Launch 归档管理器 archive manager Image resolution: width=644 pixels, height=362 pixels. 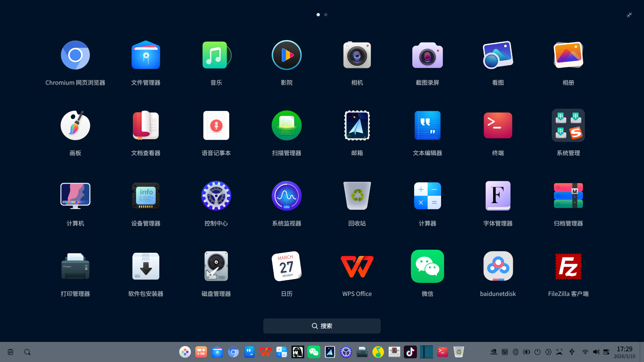point(568,196)
